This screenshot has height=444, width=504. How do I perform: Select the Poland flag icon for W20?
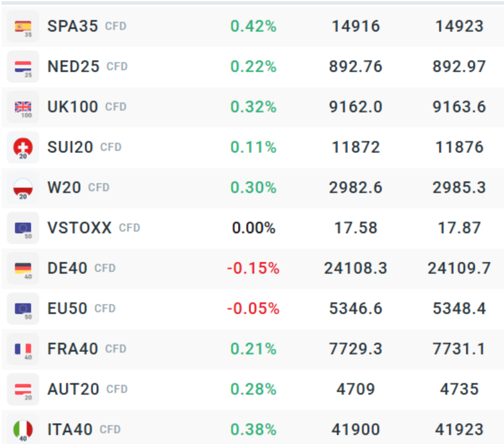(x=23, y=188)
